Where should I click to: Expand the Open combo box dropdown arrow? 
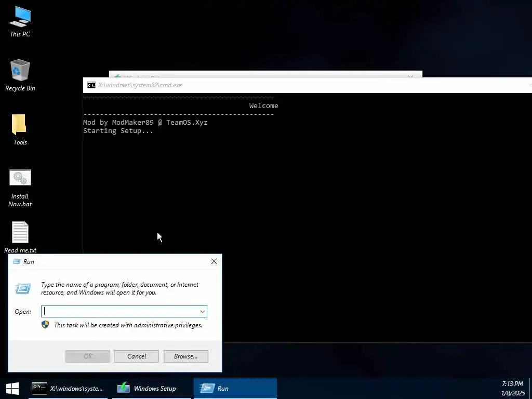tap(203, 312)
